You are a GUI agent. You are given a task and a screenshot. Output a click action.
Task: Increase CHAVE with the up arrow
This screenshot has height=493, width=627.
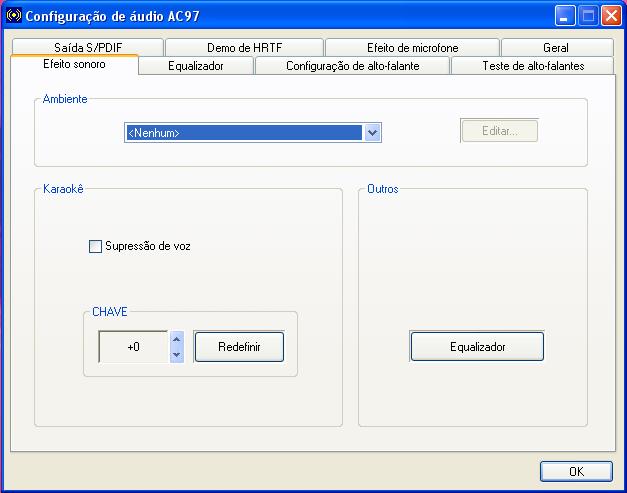pyautogui.click(x=177, y=339)
